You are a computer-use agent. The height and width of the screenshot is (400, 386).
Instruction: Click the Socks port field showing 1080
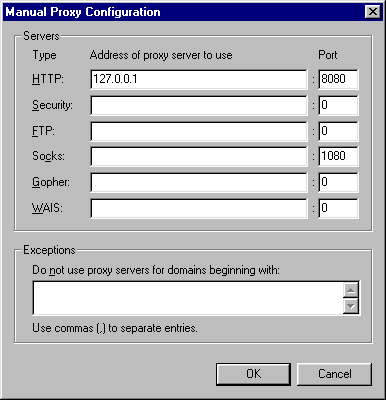click(338, 156)
